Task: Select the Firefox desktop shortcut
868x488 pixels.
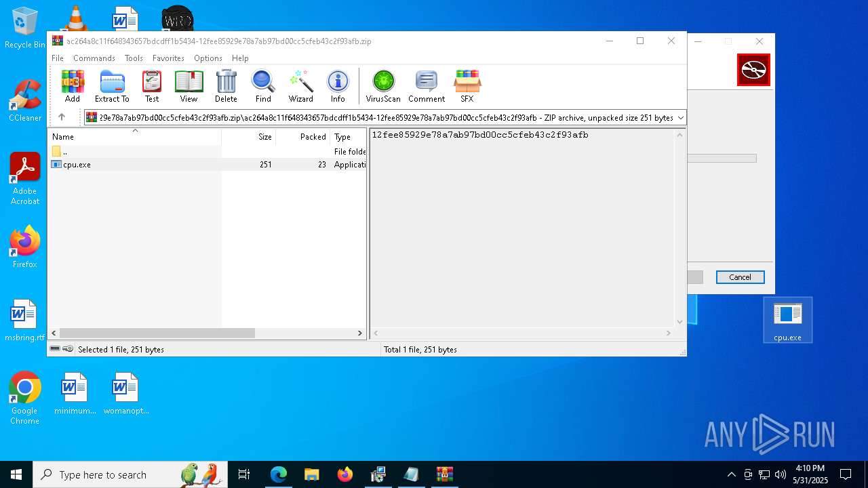Action: pos(25,247)
